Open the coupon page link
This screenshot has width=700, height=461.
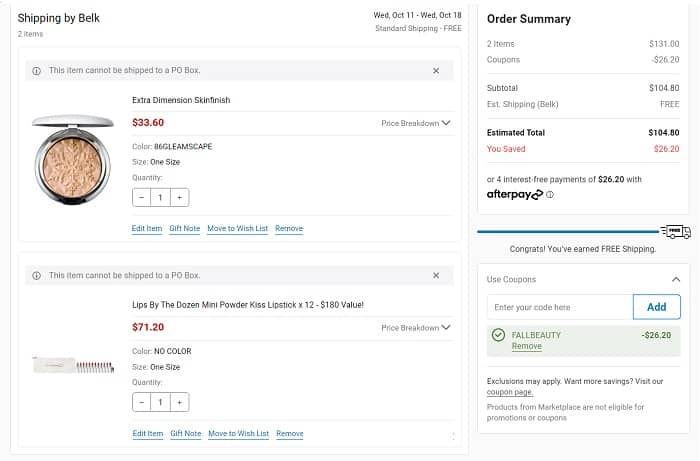[509, 392]
